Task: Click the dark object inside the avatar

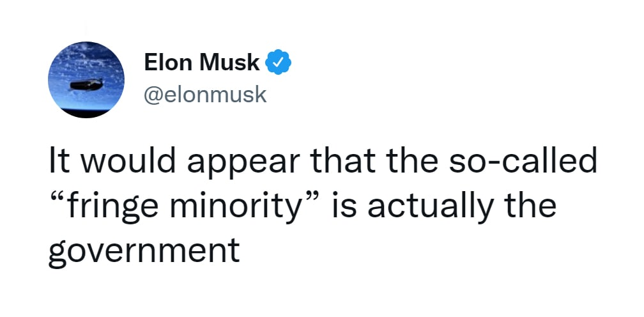Action: click(85, 84)
